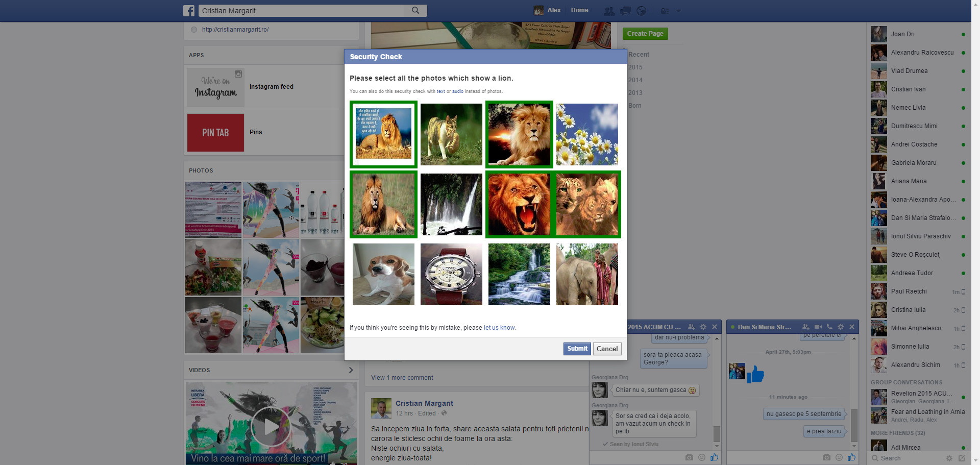This screenshot has height=465, width=980.
Task: Compose a new message from chat sidebar
Action: (x=962, y=458)
